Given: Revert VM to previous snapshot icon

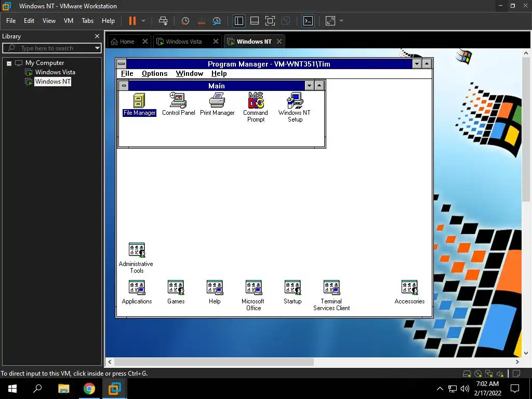Looking at the screenshot, I should (x=201, y=21).
